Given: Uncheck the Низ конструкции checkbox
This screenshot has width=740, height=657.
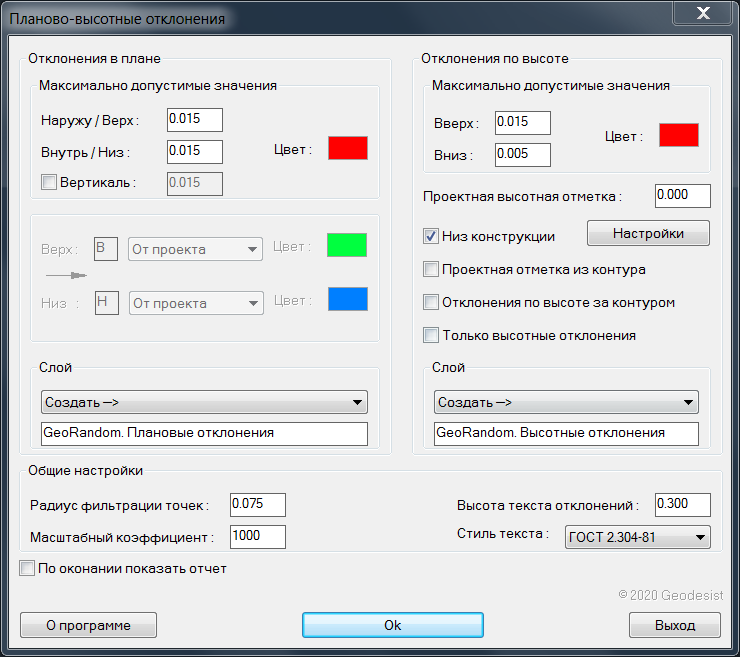Looking at the screenshot, I should tap(431, 236).
